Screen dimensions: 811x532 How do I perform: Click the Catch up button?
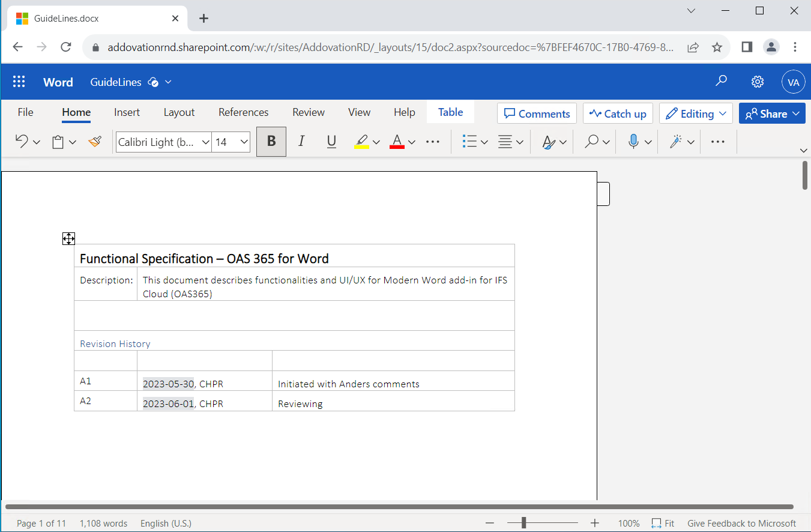tap(618, 113)
